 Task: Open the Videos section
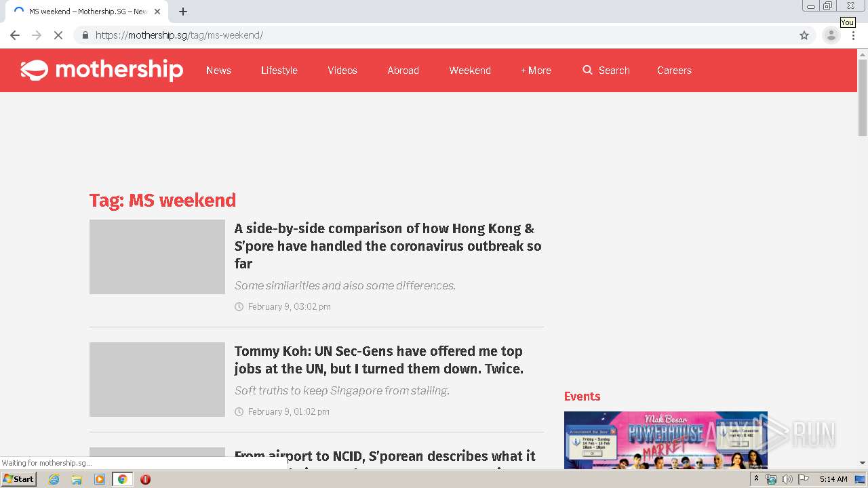pyautogui.click(x=342, y=70)
